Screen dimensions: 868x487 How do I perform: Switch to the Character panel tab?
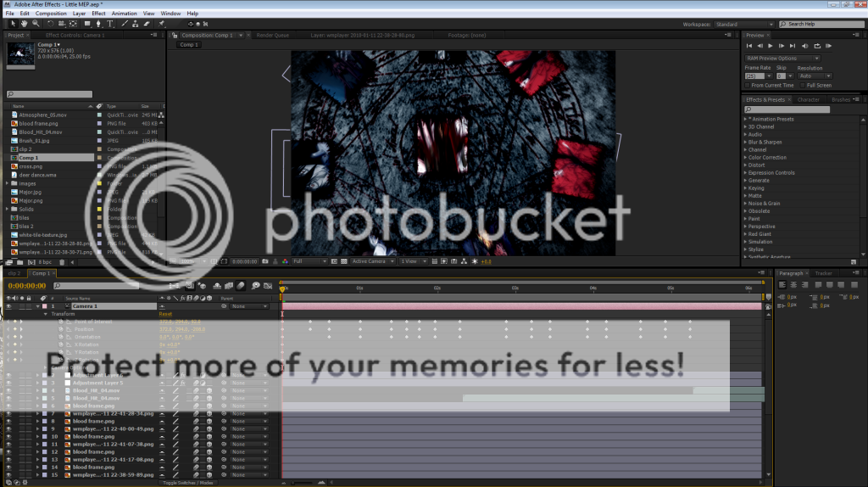(x=808, y=100)
